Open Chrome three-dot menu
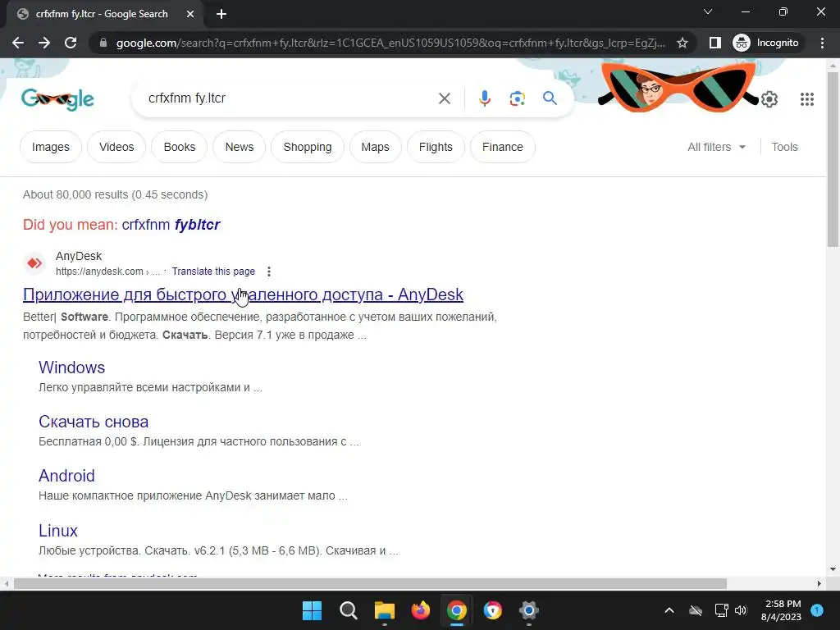 pos(822,43)
